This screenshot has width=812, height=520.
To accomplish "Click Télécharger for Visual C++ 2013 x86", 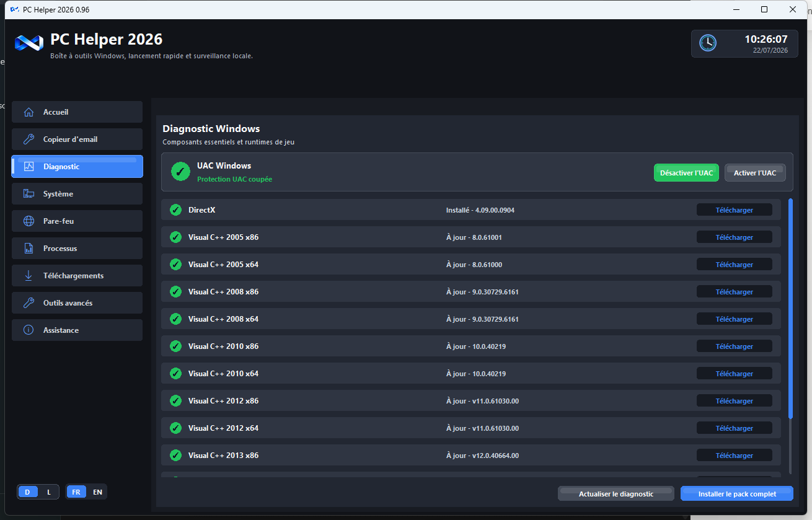I will click(735, 456).
